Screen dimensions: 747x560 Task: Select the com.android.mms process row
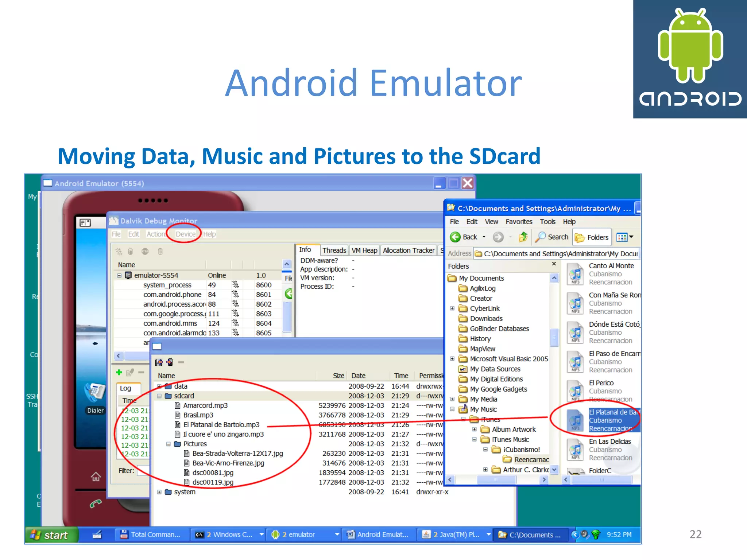pos(197,323)
